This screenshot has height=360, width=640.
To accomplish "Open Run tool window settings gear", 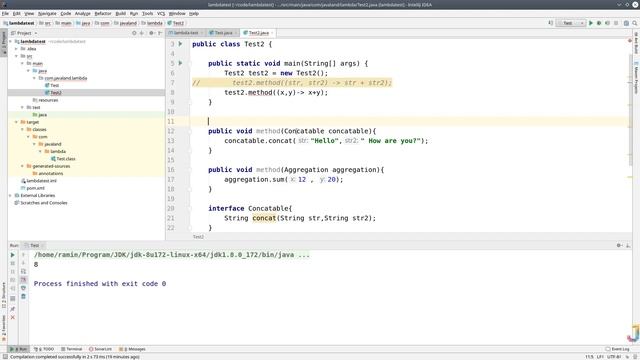I will point(619,245).
